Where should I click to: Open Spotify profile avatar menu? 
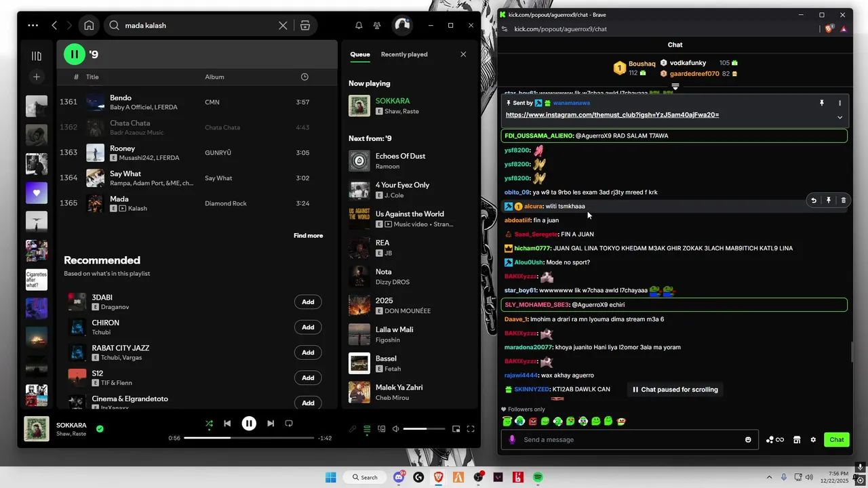[402, 25]
